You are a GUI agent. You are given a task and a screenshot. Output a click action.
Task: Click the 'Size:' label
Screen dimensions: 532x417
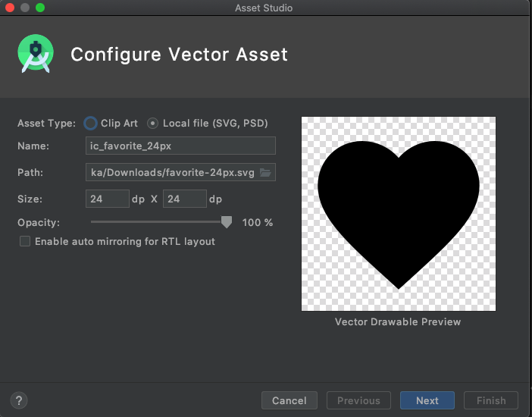pyautogui.click(x=30, y=199)
